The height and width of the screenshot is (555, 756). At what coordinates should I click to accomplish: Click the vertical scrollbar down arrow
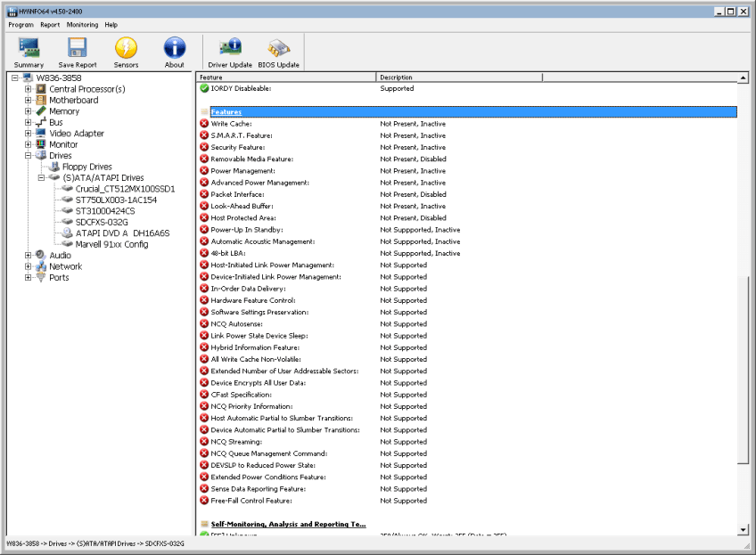[744, 530]
